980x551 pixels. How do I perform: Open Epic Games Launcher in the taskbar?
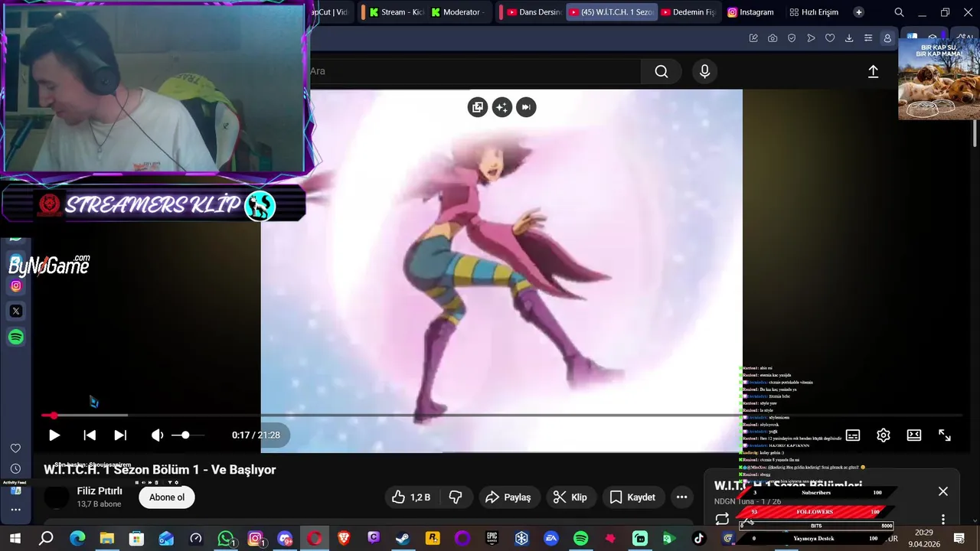[492, 539]
